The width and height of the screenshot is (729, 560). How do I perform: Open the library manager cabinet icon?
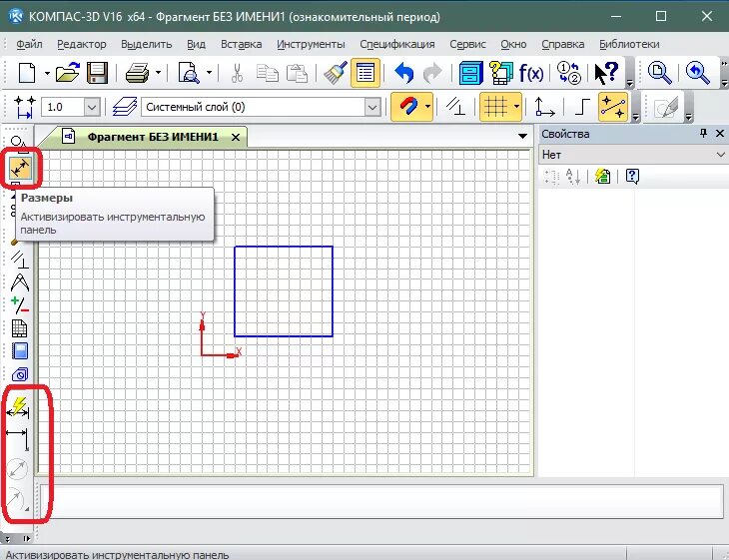(x=470, y=73)
